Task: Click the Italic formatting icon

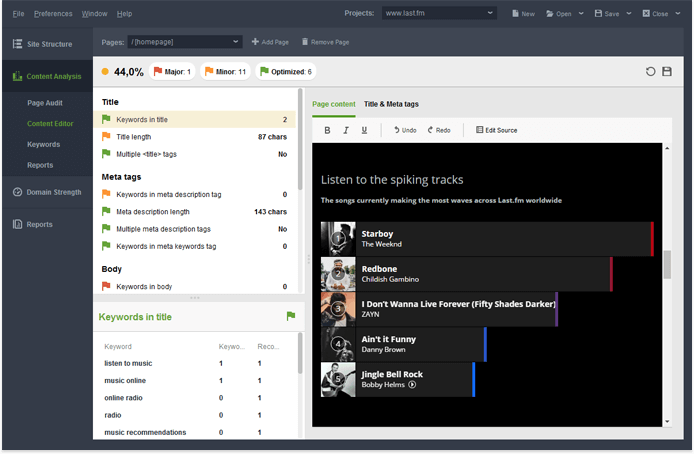Action: pos(346,130)
